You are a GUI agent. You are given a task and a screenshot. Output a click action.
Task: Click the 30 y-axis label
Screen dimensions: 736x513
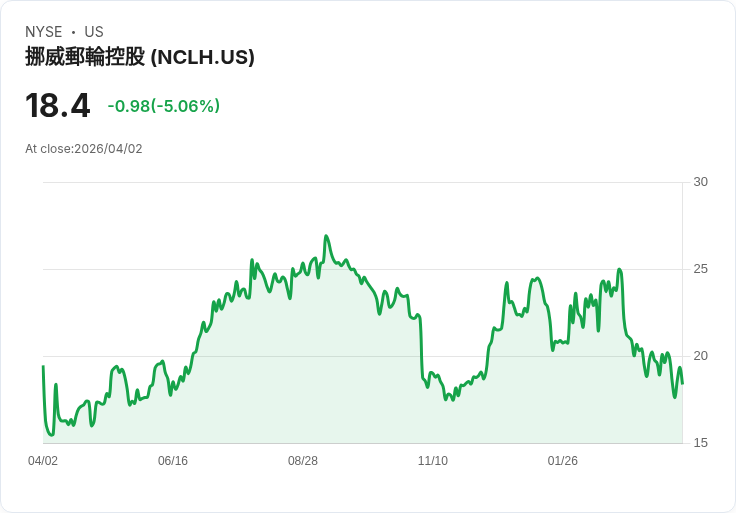coord(700,182)
